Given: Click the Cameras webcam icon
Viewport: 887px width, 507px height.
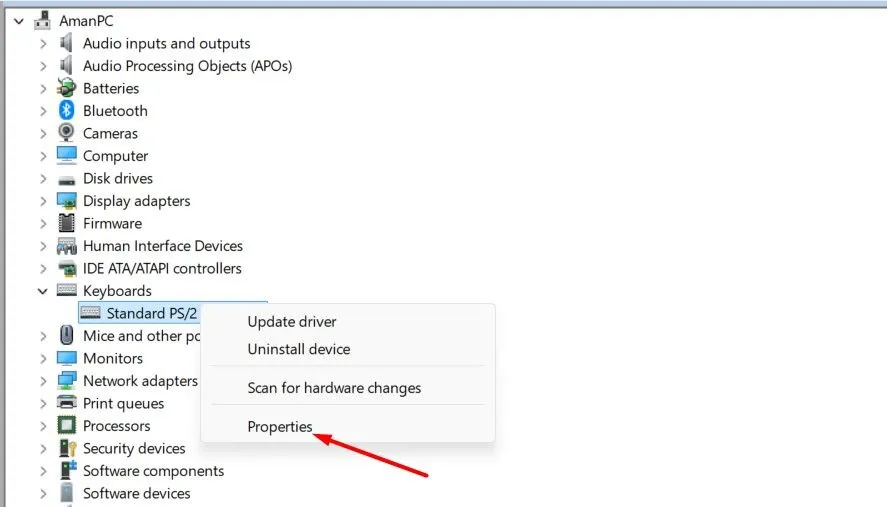Looking at the screenshot, I should [x=67, y=133].
